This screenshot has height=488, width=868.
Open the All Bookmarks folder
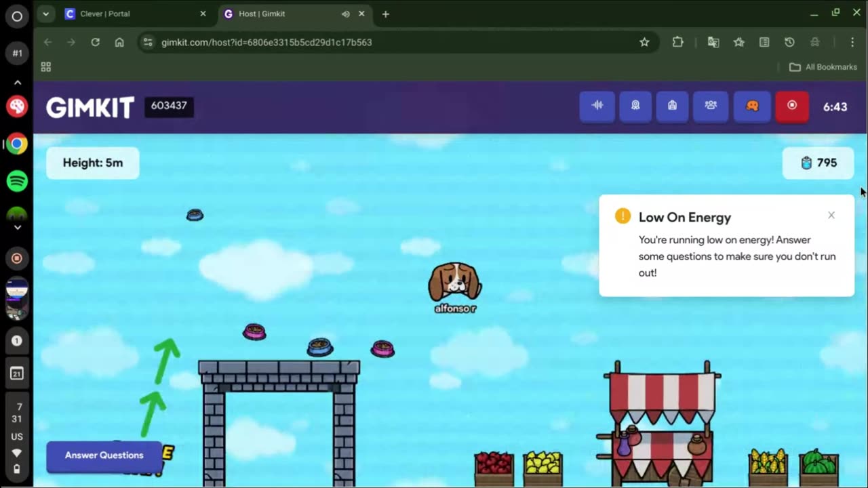823,67
